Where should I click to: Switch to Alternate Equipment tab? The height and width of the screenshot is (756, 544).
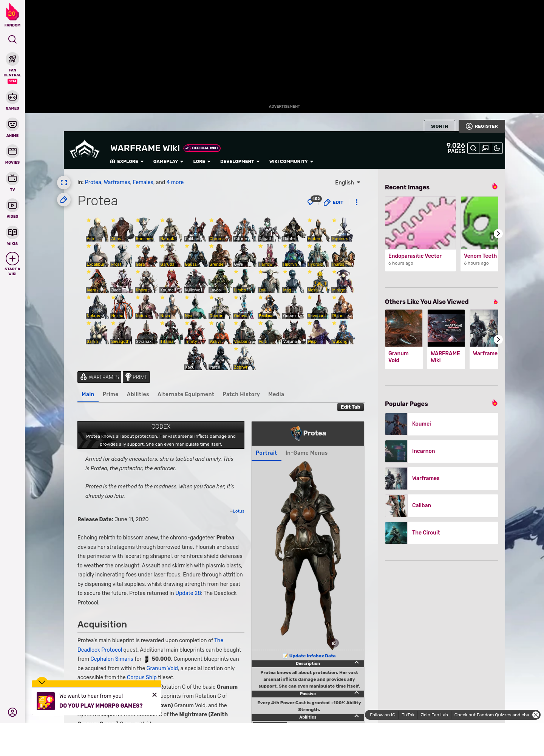tap(186, 394)
